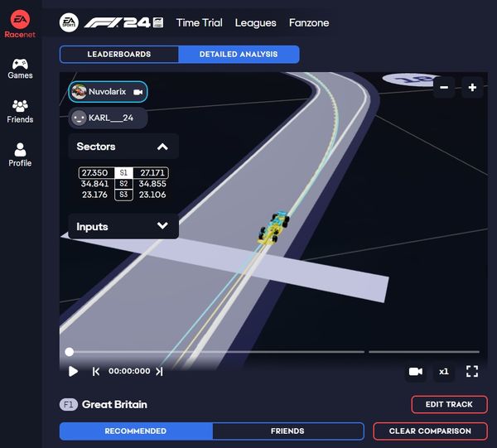The height and width of the screenshot is (448, 497).
Task: Click the Edit Track button
Action: [x=449, y=404]
